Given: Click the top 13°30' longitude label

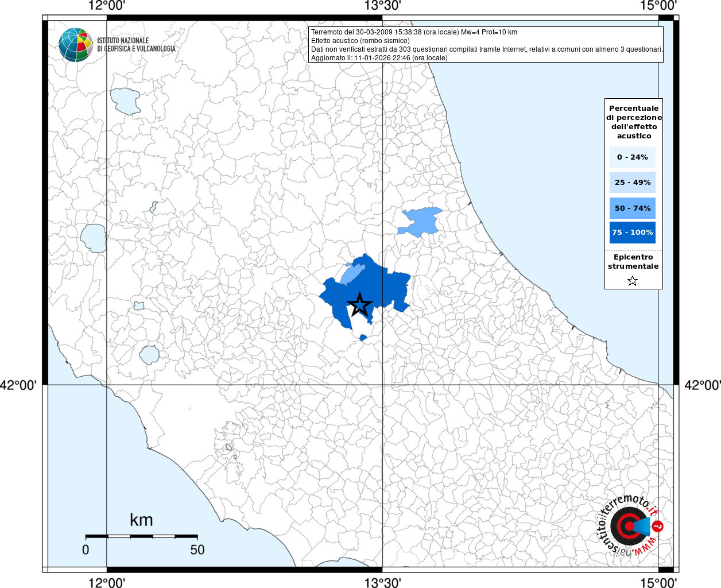Looking at the screenshot, I should tap(382, 6).
